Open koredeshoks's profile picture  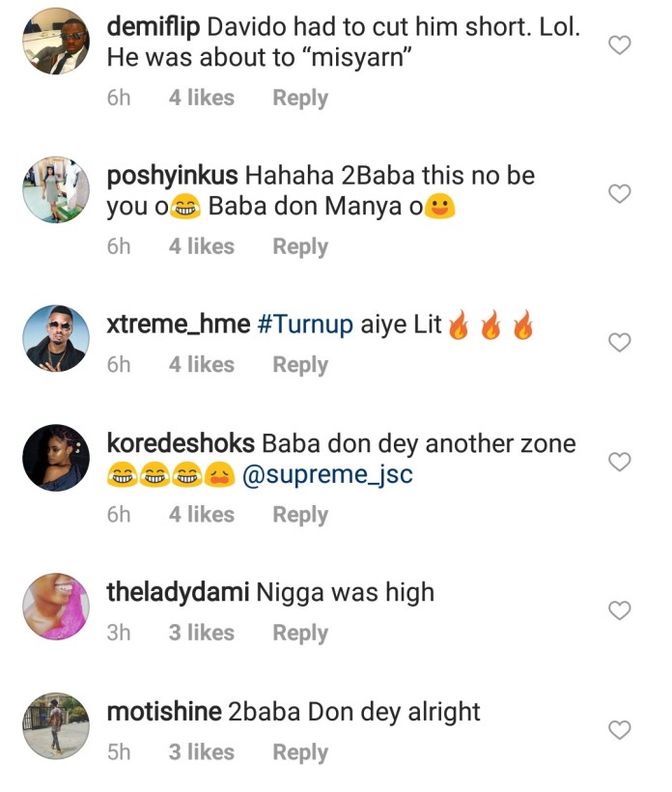point(56,458)
